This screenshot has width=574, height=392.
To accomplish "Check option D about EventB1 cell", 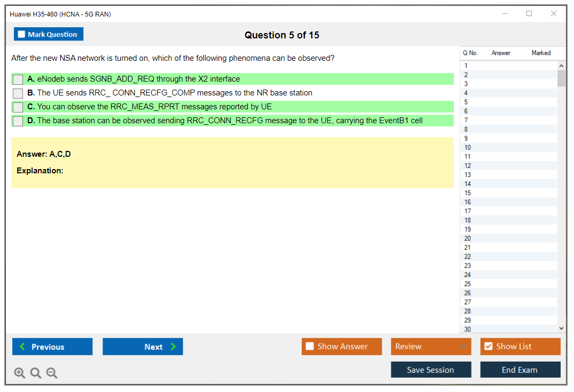I will (x=18, y=121).
